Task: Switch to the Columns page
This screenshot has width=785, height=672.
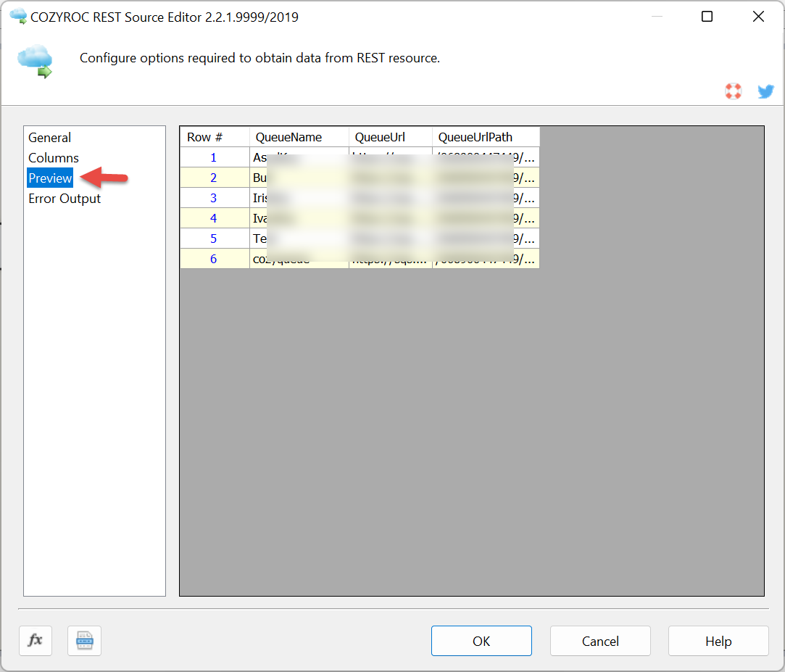Action: click(54, 158)
